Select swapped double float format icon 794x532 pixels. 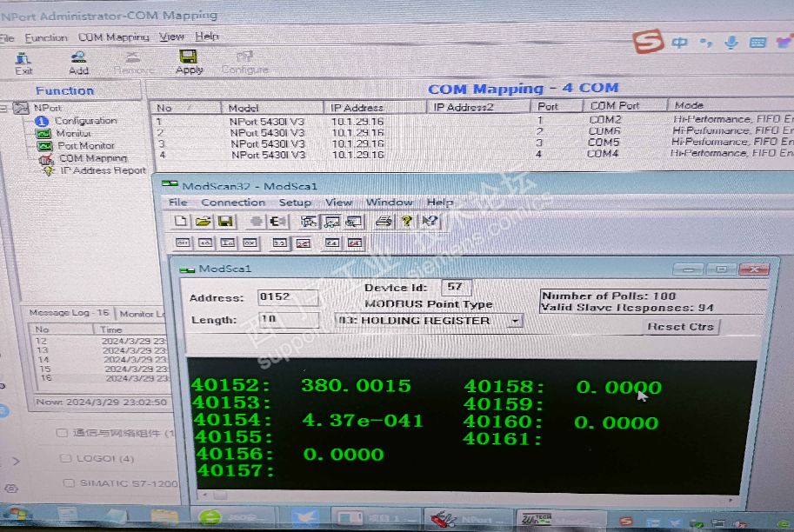pyautogui.click(x=355, y=243)
